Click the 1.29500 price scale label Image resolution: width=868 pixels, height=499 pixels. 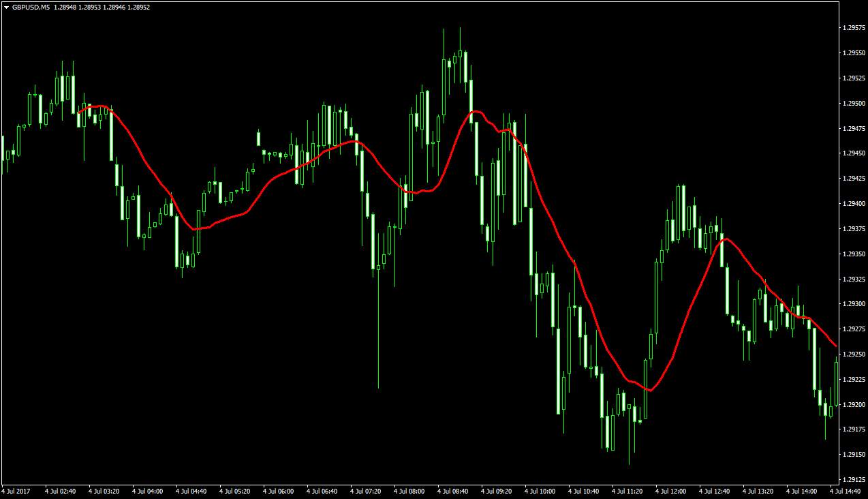click(854, 104)
